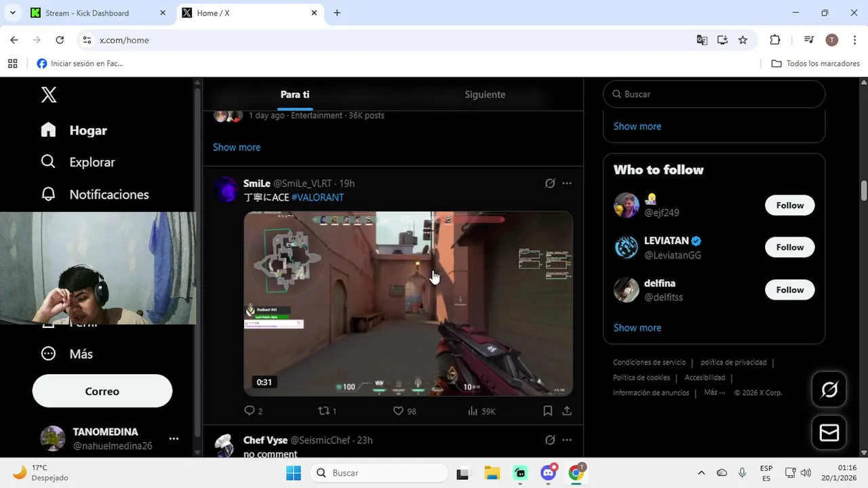The height and width of the screenshot is (488, 868).
Task: Open the Hogar home page
Action: pyautogui.click(x=74, y=130)
